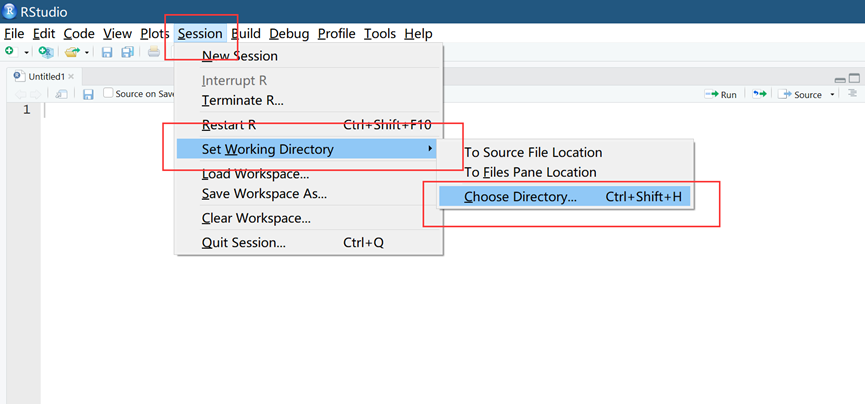This screenshot has height=404, width=865.
Task: Enable the Source on Save checkbox
Action: (x=108, y=93)
